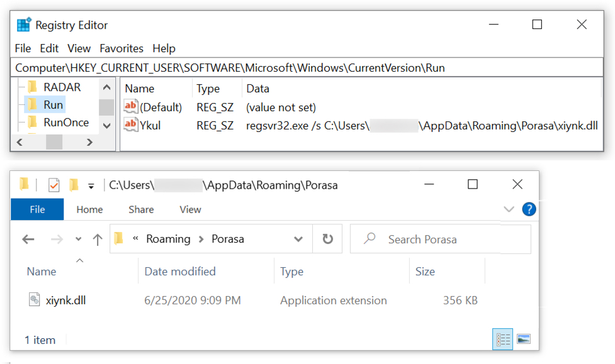Click the Search Porasa box
The width and height of the screenshot is (615, 364).
coord(441,239)
